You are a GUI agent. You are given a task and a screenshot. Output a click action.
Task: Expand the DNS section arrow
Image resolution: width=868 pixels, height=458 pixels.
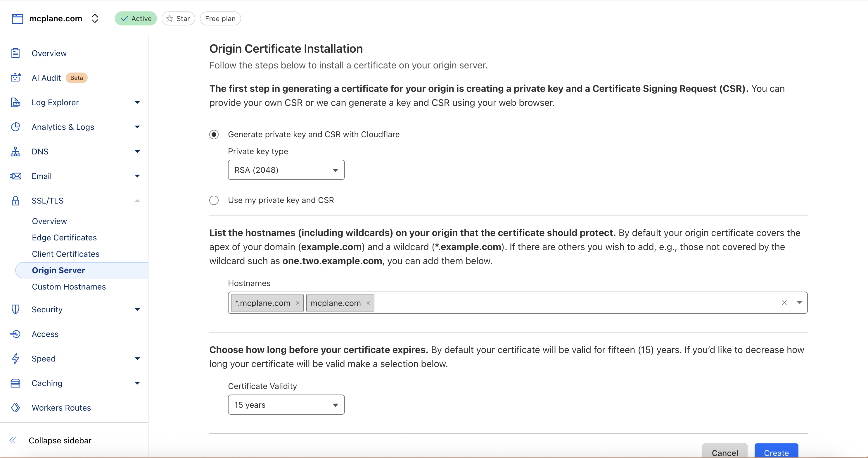pos(137,152)
